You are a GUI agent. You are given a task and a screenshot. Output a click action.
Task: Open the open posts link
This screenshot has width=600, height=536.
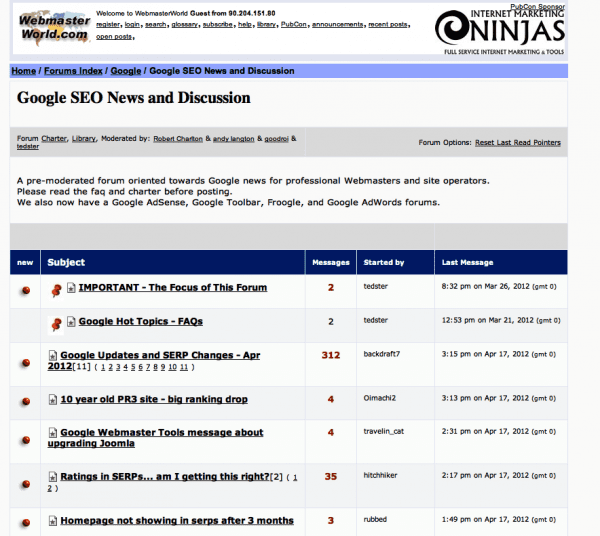[114, 37]
